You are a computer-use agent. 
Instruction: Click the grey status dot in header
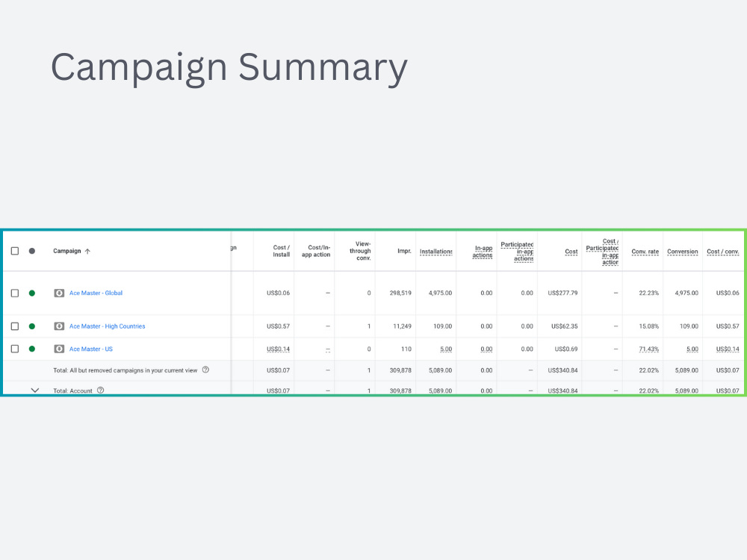click(x=32, y=251)
